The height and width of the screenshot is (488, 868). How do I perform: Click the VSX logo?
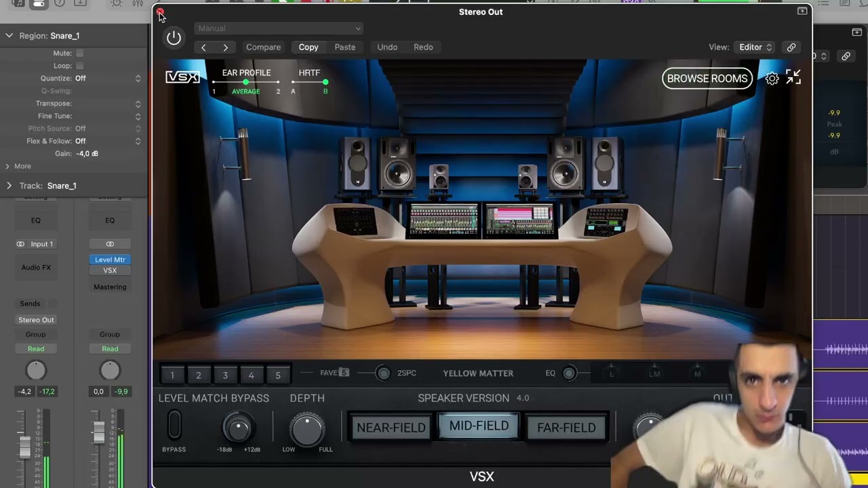click(x=182, y=77)
